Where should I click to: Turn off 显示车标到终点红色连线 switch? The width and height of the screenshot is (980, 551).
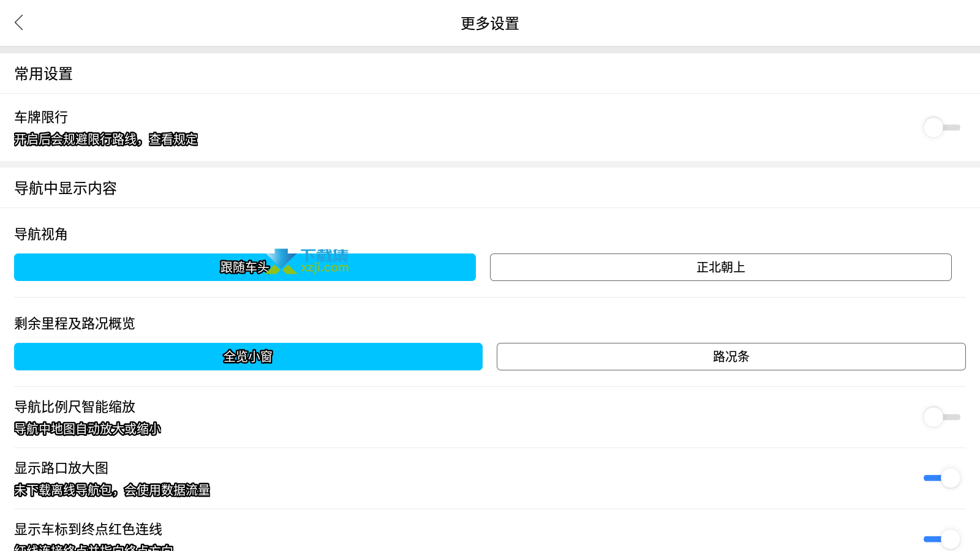click(941, 539)
